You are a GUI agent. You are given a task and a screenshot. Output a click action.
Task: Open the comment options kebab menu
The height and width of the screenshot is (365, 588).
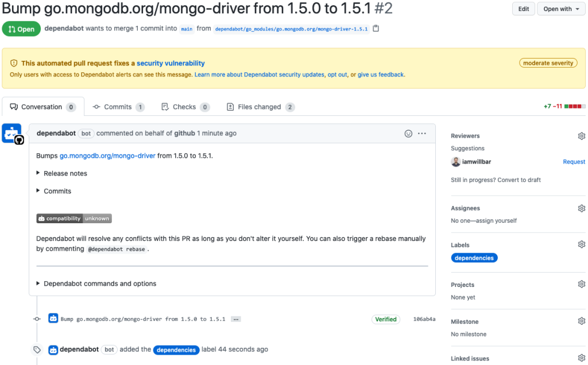coord(422,133)
